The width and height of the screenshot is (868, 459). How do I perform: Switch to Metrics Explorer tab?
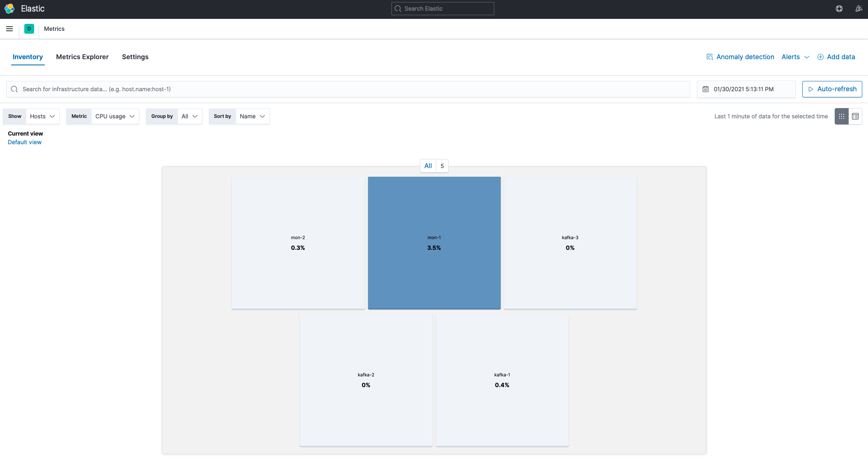point(82,57)
